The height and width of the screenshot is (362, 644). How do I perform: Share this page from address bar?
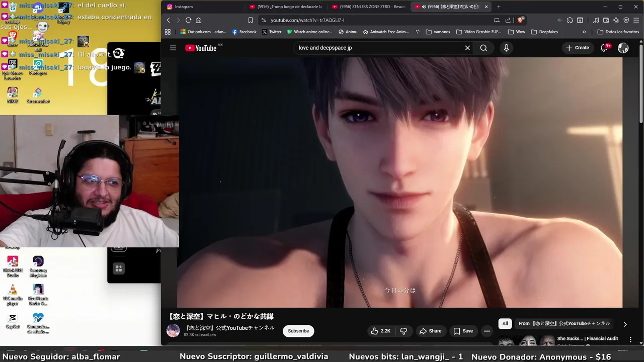tap(508, 20)
